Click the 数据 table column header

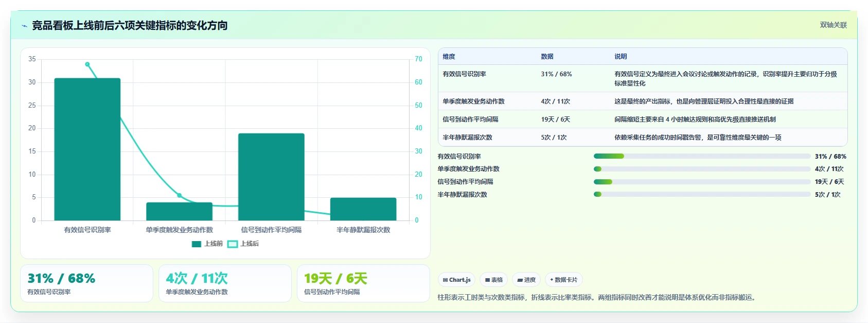tap(547, 57)
